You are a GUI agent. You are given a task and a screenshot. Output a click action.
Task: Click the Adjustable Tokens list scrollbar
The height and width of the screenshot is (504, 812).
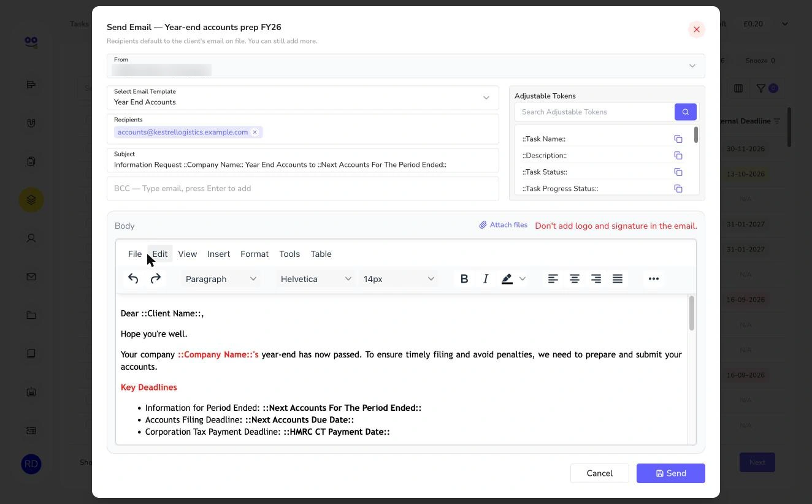[x=696, y=135]
